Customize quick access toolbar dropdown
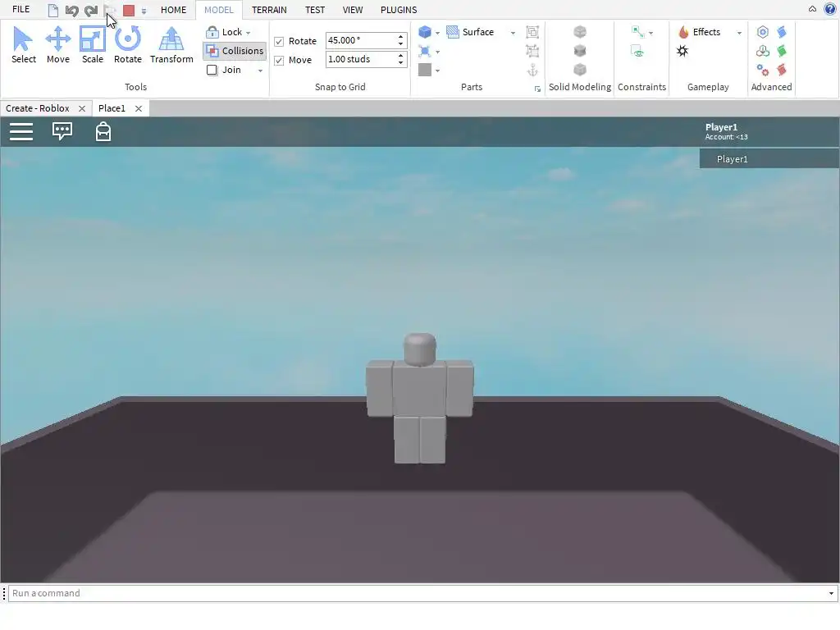The height and width of the screenshot is (630, 840). point(144,11)
